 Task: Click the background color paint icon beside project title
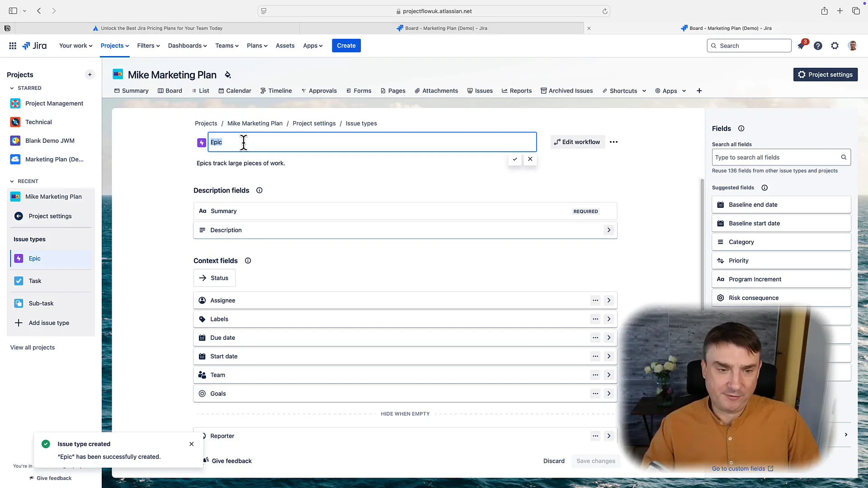coord(228,75)
